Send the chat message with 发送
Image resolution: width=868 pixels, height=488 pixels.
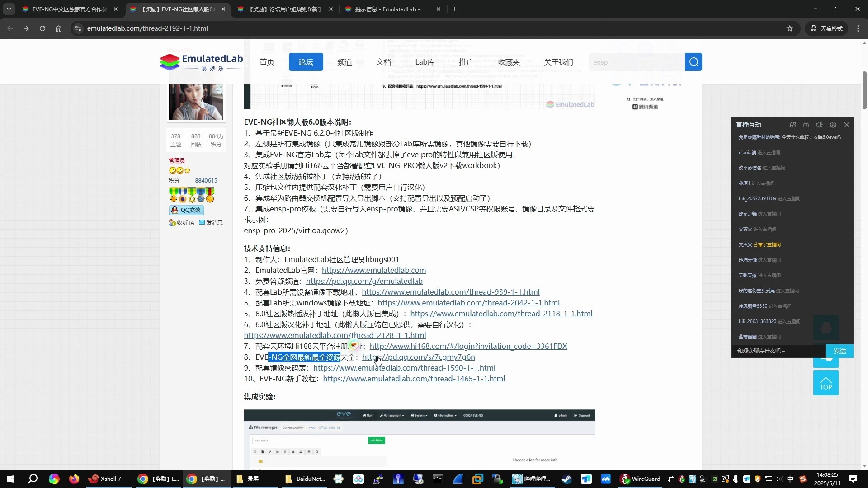840,351
